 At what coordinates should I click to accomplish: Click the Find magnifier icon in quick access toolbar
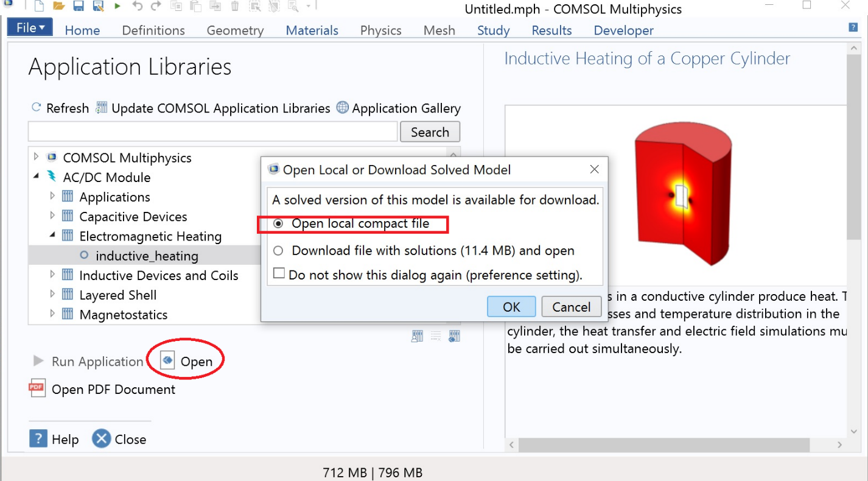coord(293,7)
